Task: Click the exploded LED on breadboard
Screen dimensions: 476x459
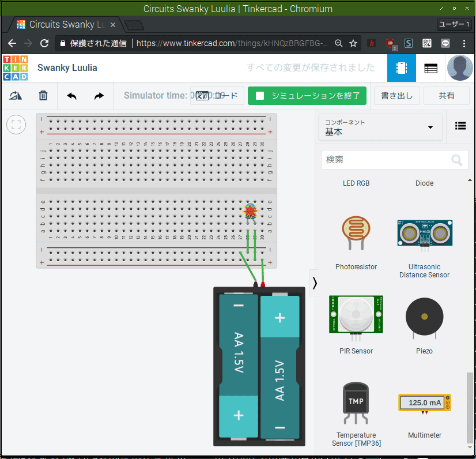Action: tap(251, 212)
